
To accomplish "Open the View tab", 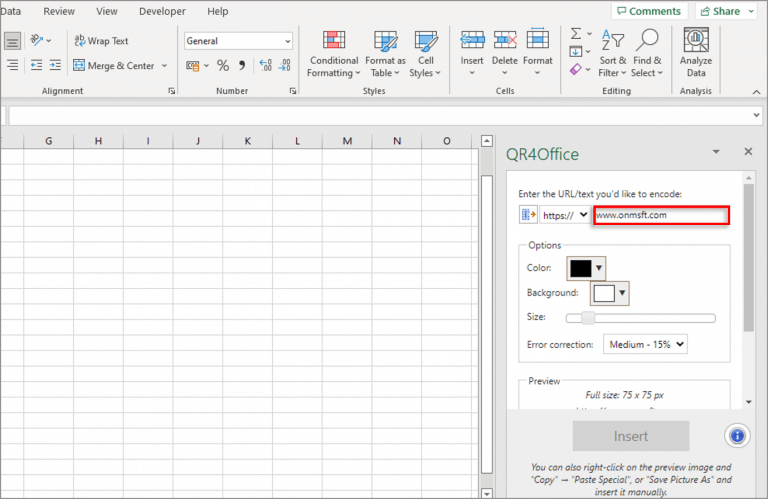I will coord(106,11).
